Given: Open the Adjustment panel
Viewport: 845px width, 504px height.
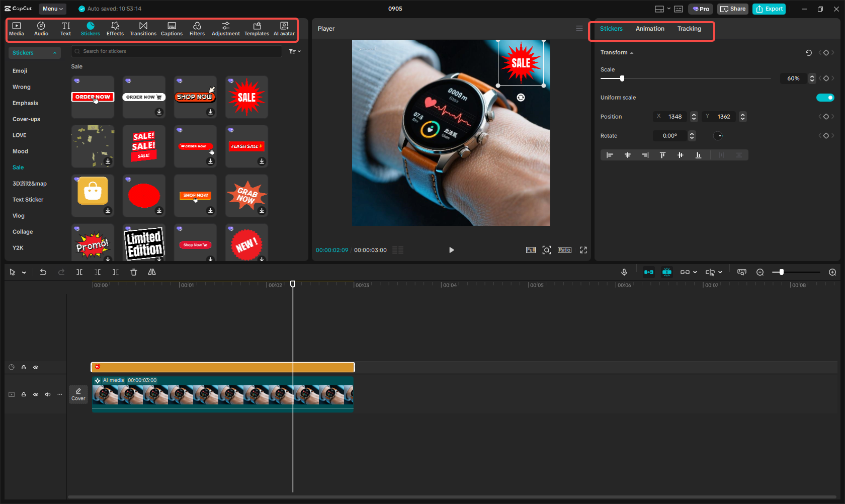Looking at the screenshot, I should 226,29.
